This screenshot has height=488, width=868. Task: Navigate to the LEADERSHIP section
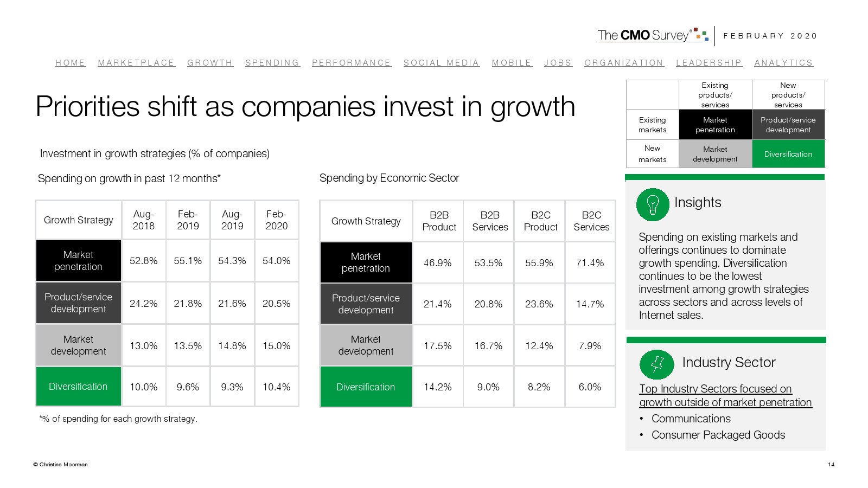click(709, 63)
